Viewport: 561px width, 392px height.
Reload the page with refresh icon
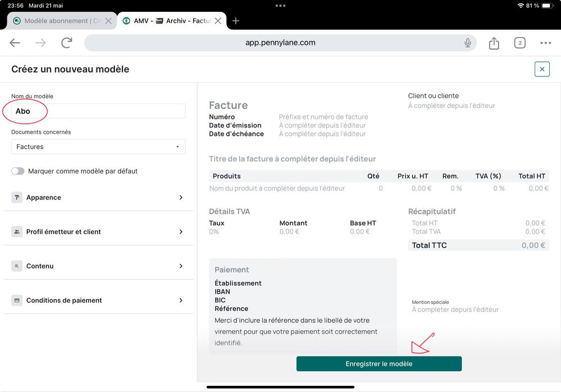(x=67, y=43)
